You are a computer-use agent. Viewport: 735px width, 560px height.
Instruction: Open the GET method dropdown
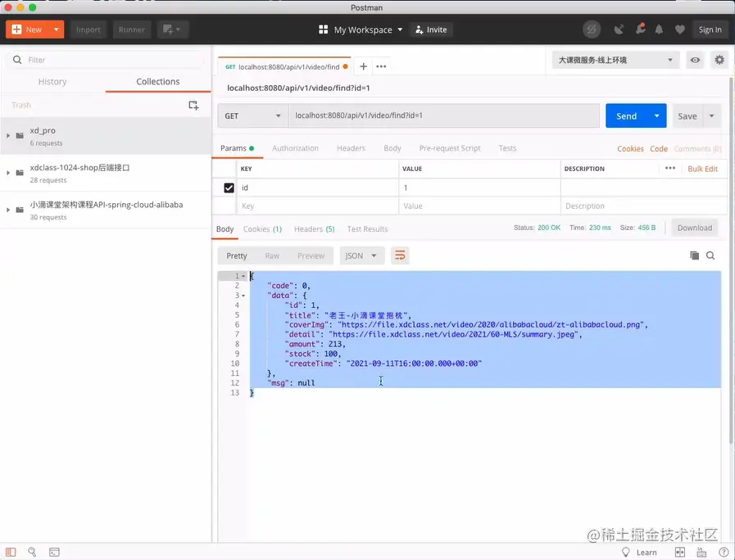coord(252,115)
